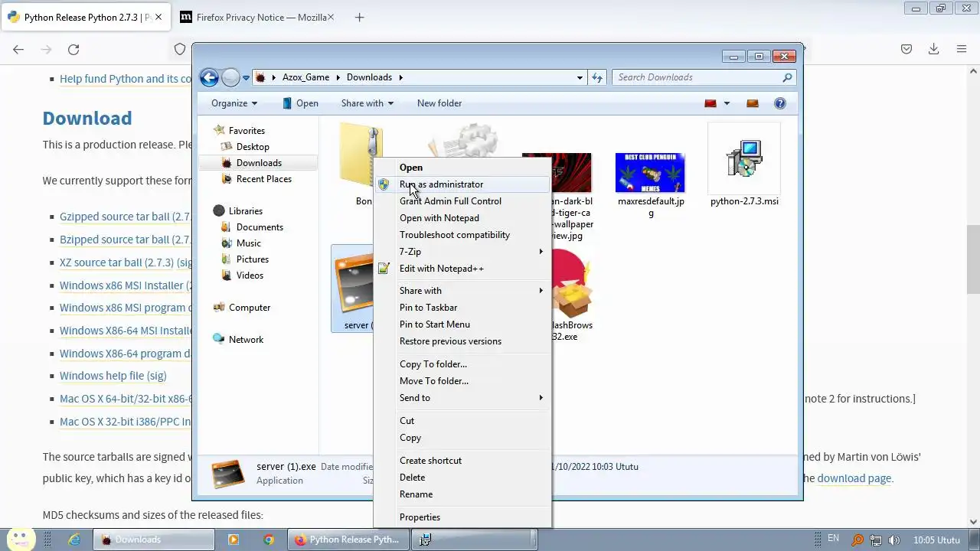Open the Firefox downloads panel icon
Image resolution: width=980 pixels, height=551 pixels.
click(x=933, y=49)
